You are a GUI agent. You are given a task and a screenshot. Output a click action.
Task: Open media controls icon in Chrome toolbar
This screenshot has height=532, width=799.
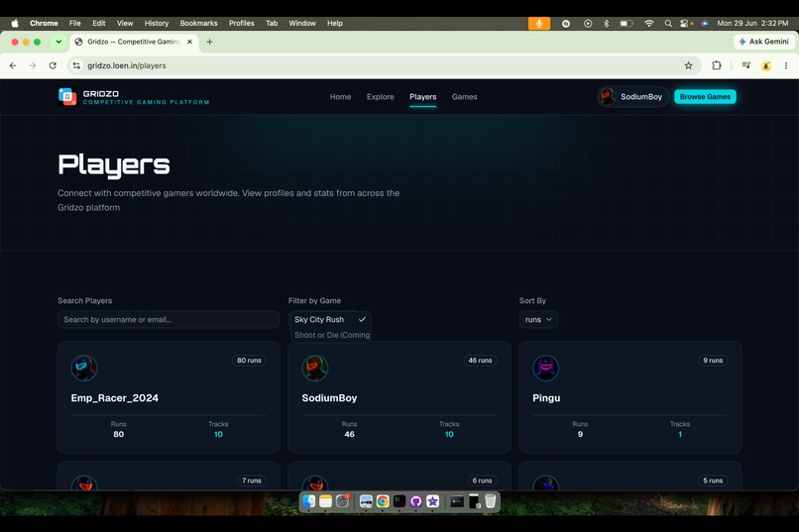click(746, 65)
